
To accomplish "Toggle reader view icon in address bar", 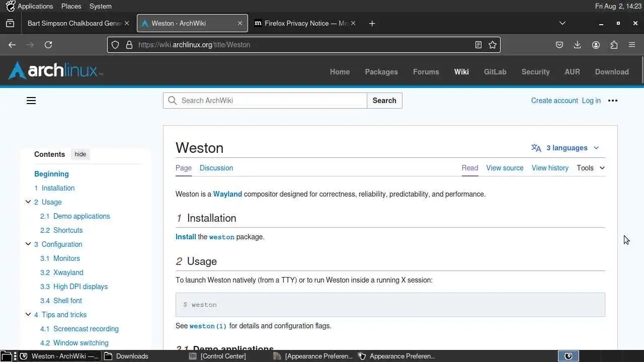I will (478, 45).
